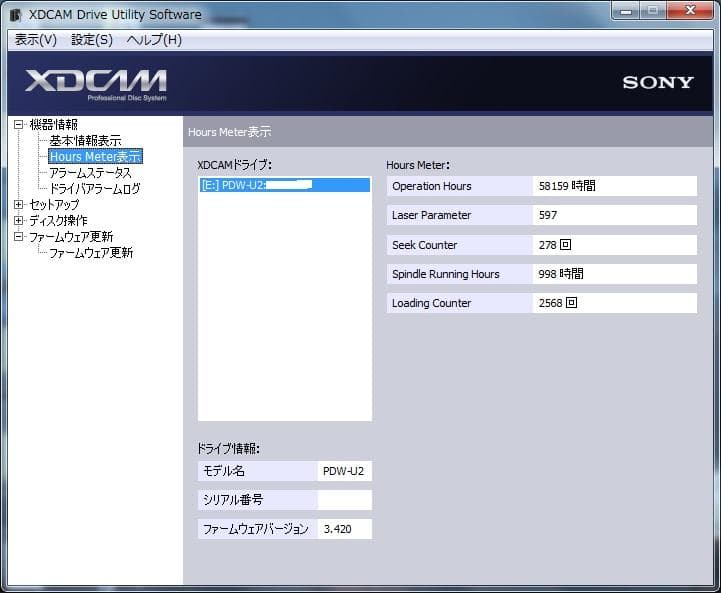The width and height of the screenshot is (721, 593).
Task: Select 基本情報表示 in the tree
Action: click(86, 141)
